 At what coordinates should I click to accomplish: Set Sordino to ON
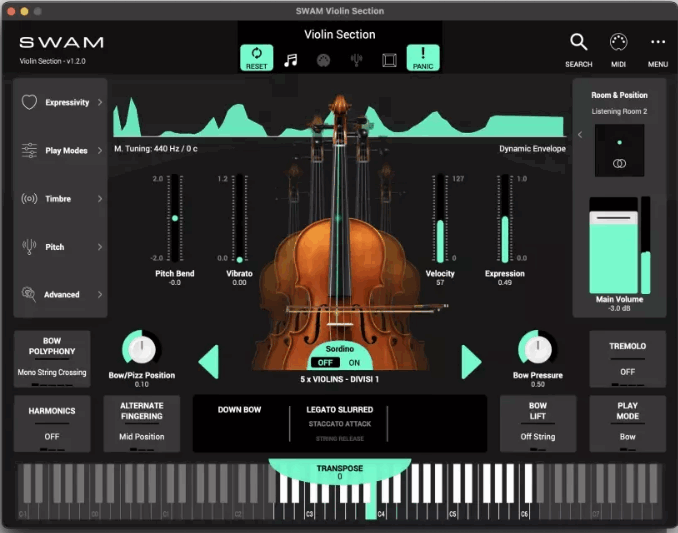click(x=354, y=363)
